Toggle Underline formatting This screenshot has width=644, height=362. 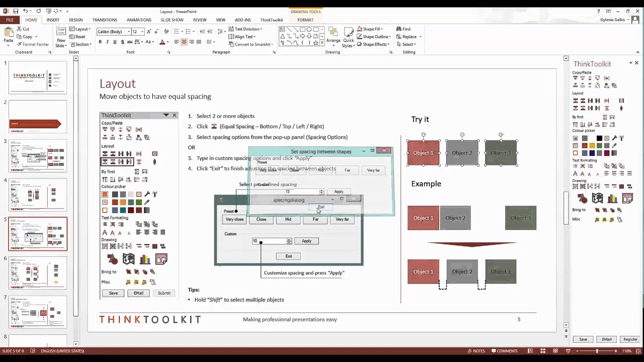(x=115, y=42)
